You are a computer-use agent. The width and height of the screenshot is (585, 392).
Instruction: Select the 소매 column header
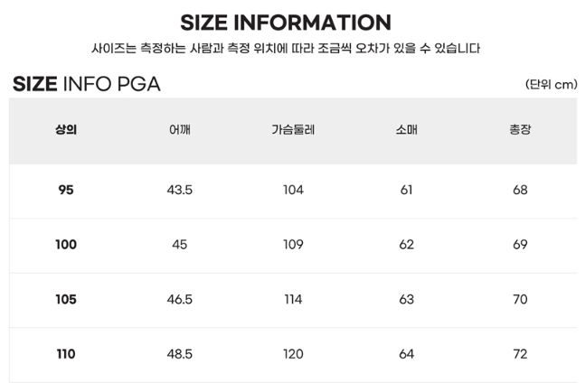[x=406, y=130]
